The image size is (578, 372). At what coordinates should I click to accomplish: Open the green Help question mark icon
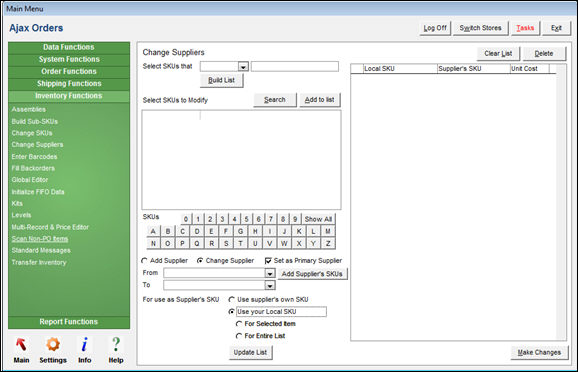tap(116, 344)
